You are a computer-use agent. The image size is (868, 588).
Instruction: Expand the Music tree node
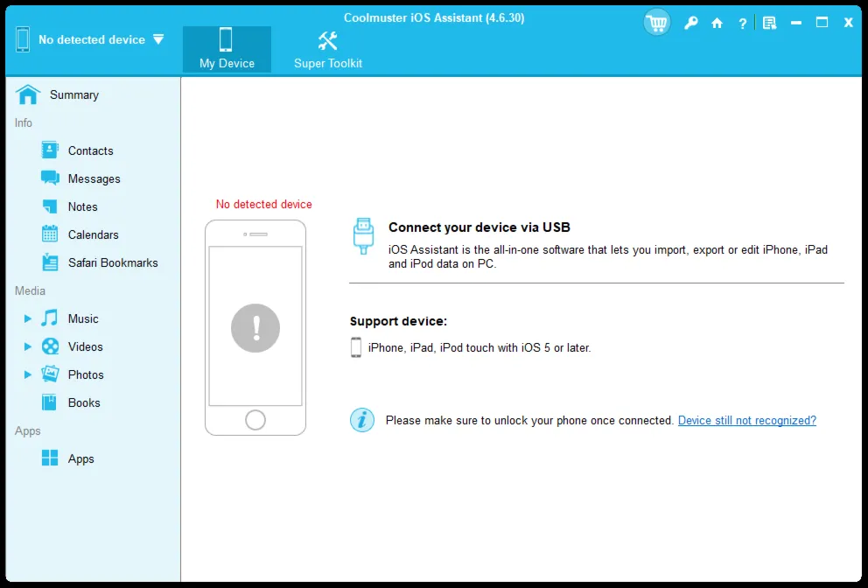pos(27,318)
